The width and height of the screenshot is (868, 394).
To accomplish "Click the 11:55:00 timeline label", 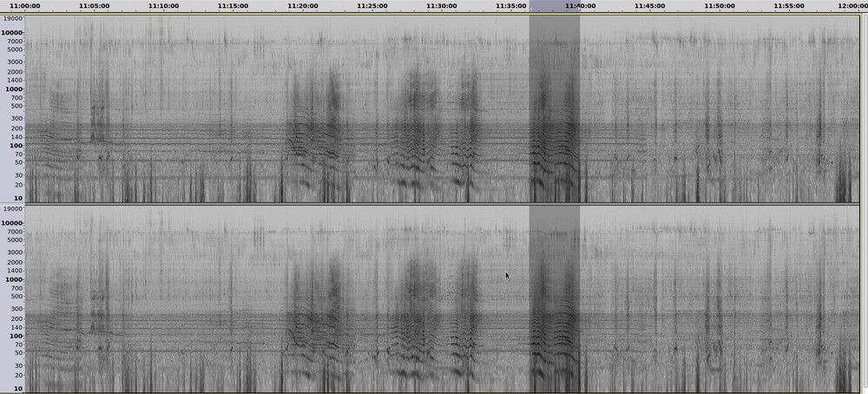I will 788,6.
